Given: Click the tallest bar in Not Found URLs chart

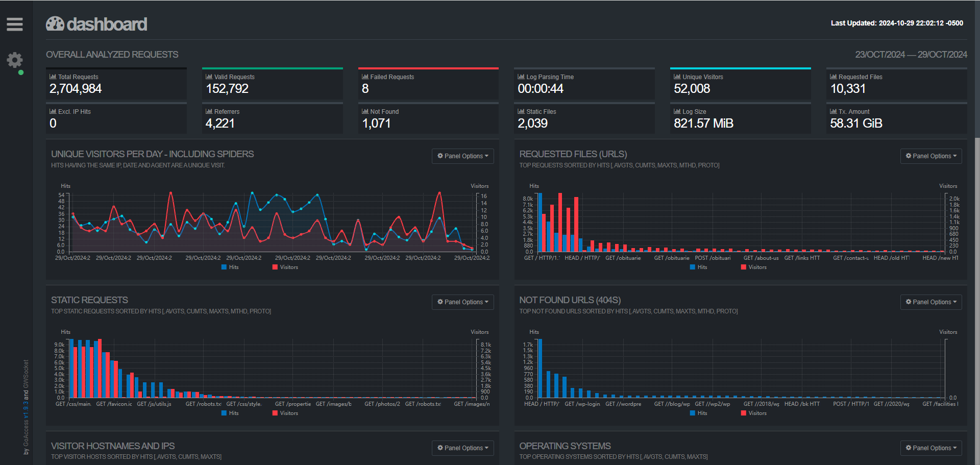Looking at the screenshot, I should 540,368.
